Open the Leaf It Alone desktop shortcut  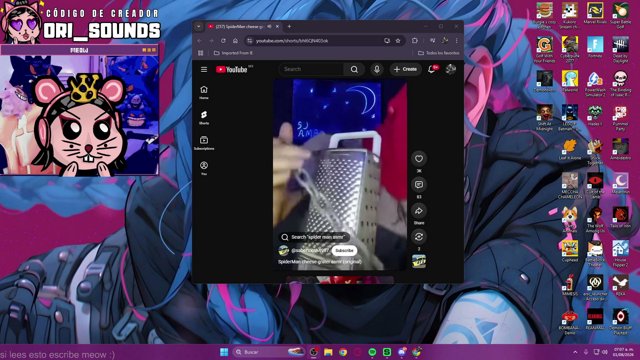(570, 150)
